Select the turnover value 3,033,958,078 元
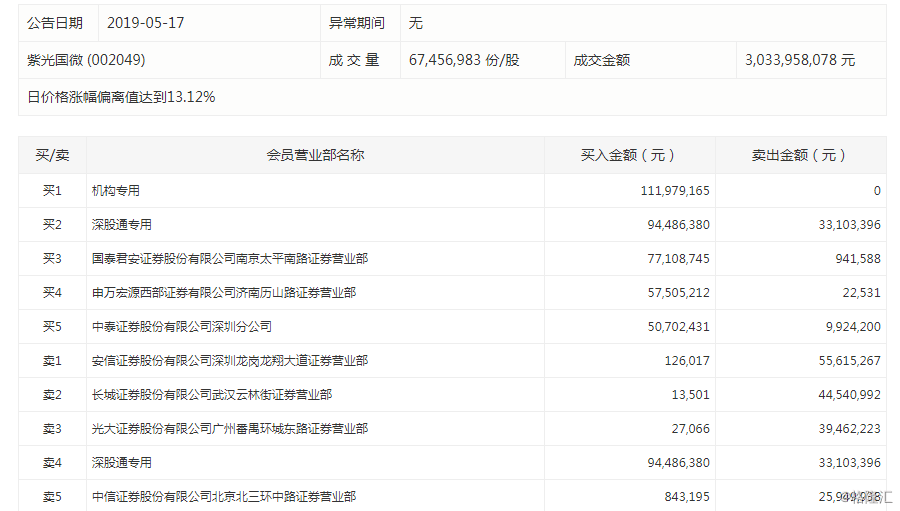The height and width of the screenshot is (511, 900). 800,60
